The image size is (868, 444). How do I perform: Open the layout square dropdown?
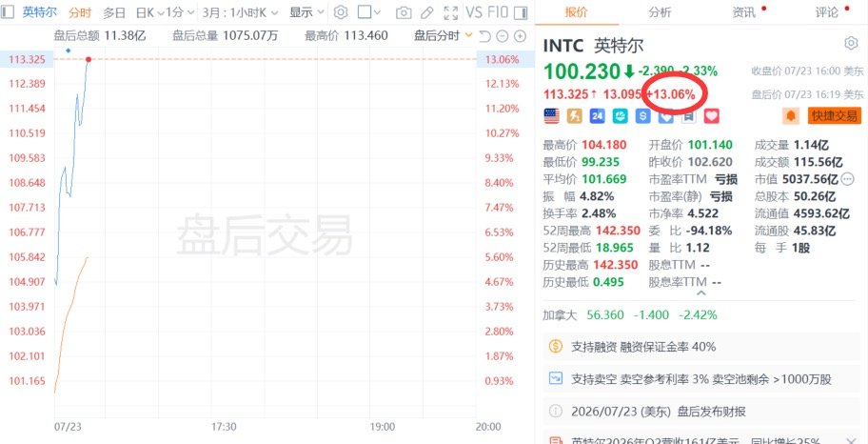click(368, 12)
